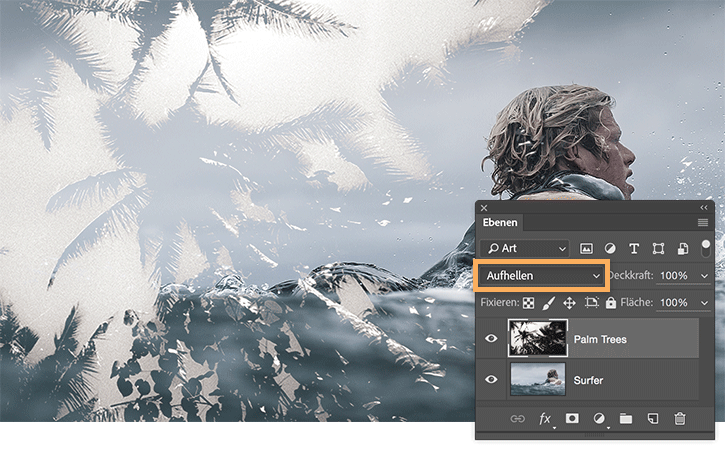
Task: Lock all with the padlock icon
Action: 611,302
